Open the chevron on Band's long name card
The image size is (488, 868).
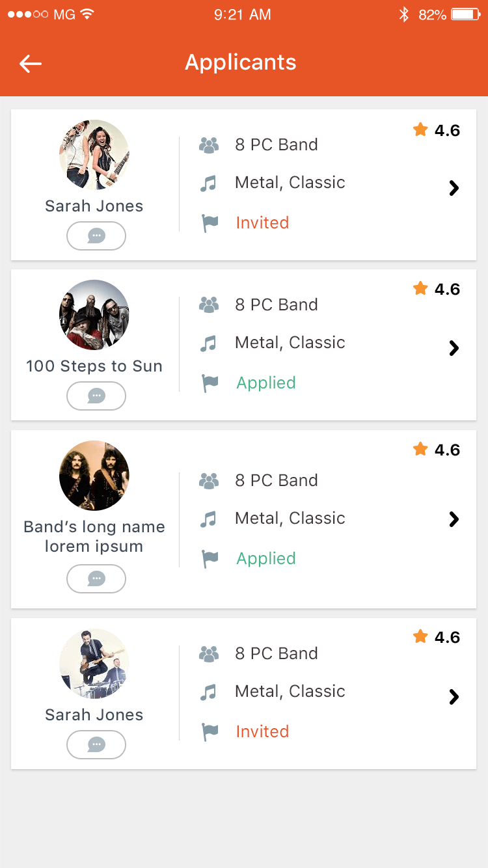point(454,519)
